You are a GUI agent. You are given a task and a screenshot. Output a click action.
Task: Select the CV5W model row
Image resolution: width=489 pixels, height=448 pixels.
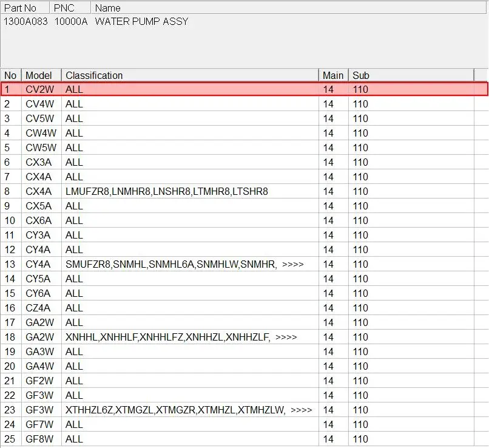(244, 118)
